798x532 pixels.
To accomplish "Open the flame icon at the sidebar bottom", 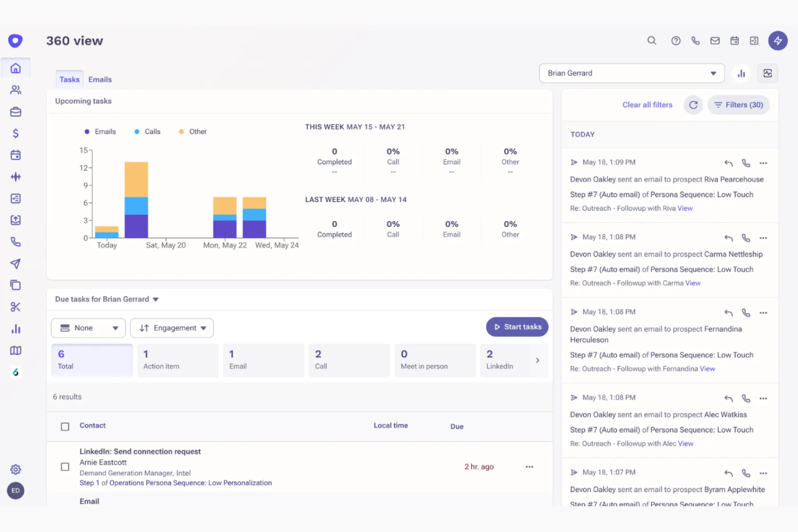I will (x=16, y=372).
